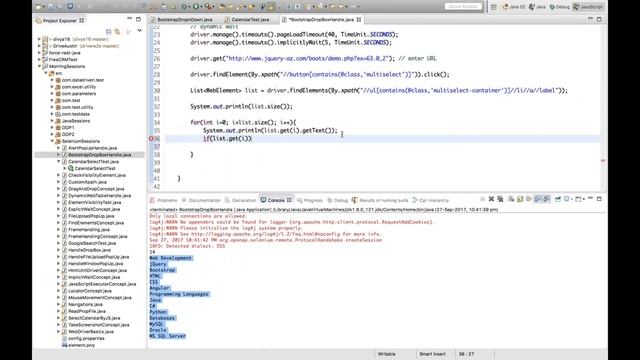Maximize the Console panel
The width and height of the screenshot is (640, 360).
pyautogui.click(x=599, y=199)
